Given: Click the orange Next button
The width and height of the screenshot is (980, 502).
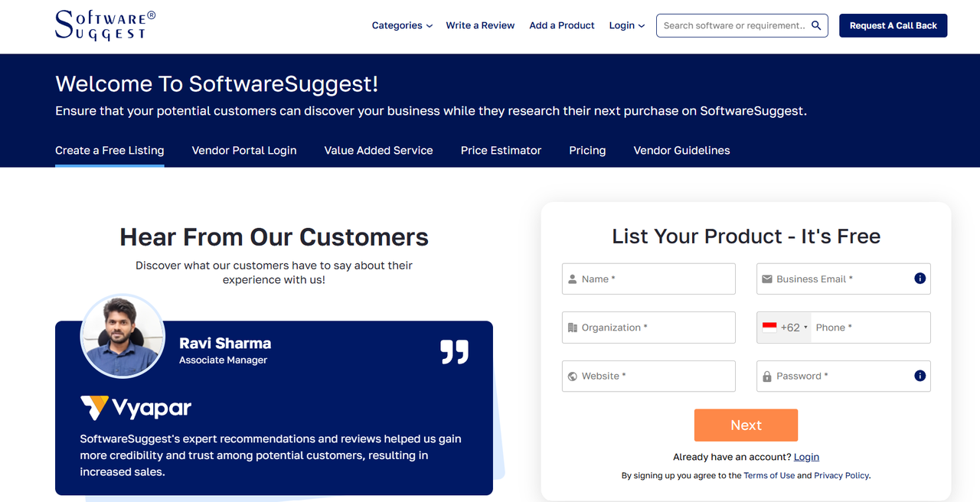Looking at the screenshot, I should coord(746,425).
